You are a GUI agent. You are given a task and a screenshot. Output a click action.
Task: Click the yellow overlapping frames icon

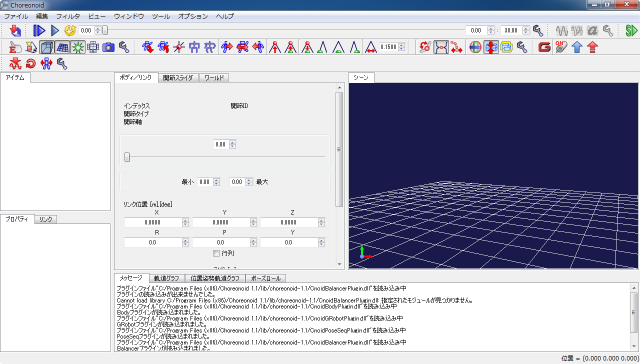pos(506,47)
